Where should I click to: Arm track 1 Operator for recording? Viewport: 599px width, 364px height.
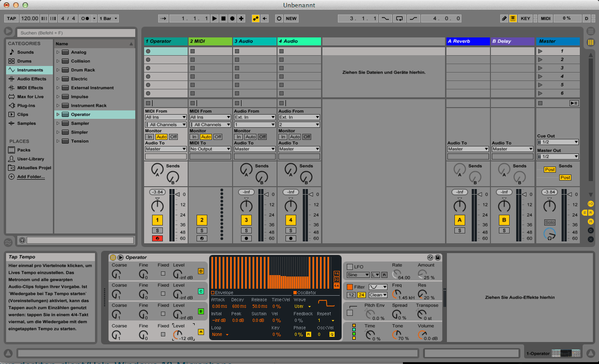coord(157,239)
